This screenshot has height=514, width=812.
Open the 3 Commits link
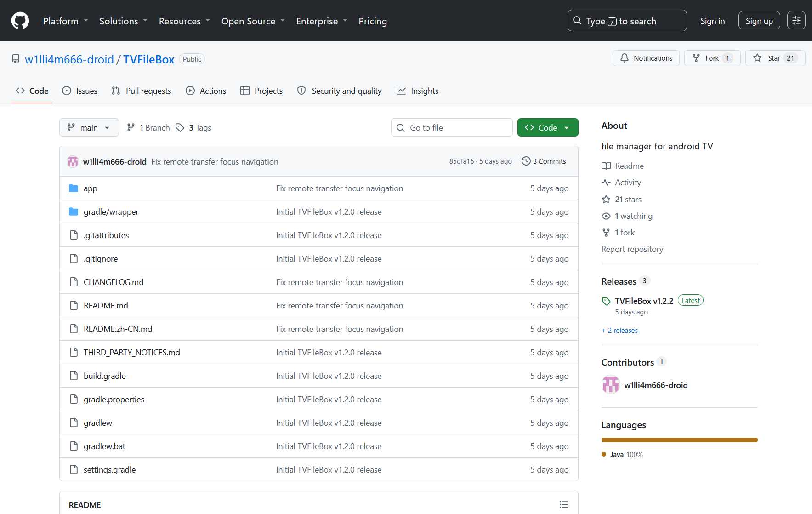[x=544, y=161]
